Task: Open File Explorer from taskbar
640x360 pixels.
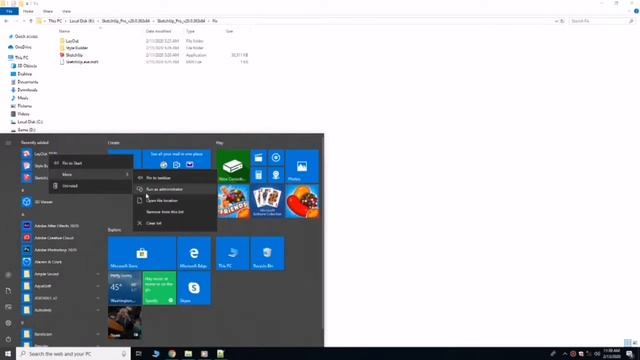Action: coord(188,354)
